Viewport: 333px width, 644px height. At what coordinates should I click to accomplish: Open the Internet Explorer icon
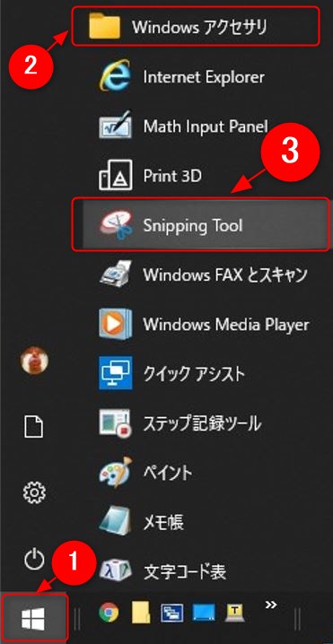click(x=115, y=77)
